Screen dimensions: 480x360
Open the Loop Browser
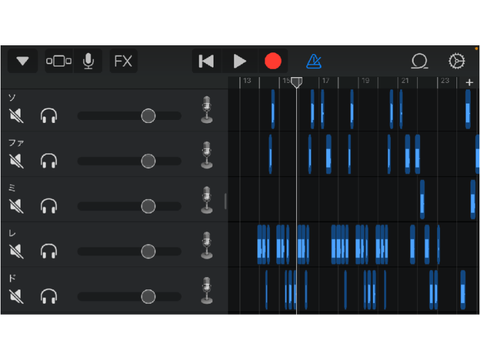click(x=419, y=61)
